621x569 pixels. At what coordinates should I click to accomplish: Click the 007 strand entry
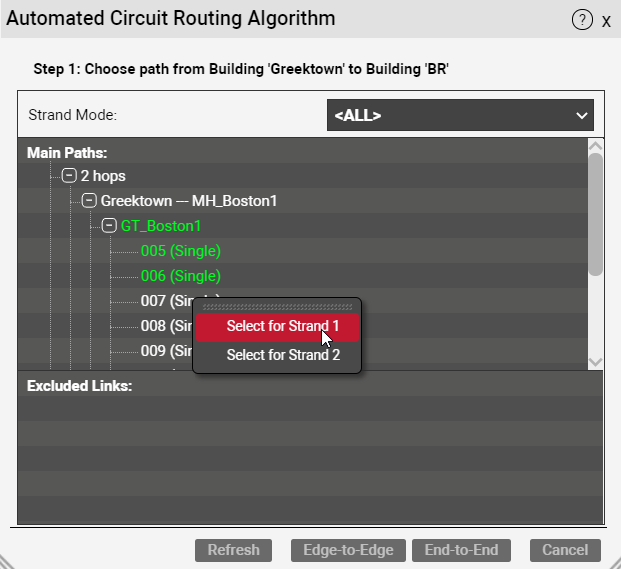pyautogui.click(x=165, y=301)
